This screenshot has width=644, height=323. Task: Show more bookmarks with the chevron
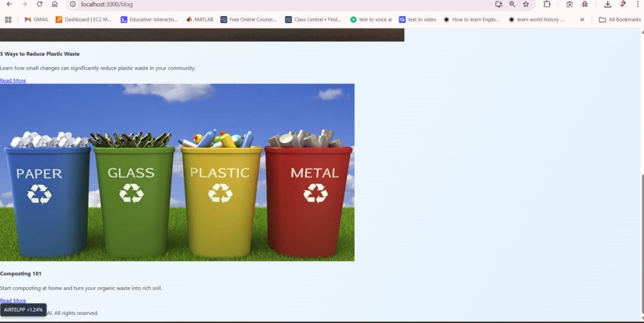582,19
